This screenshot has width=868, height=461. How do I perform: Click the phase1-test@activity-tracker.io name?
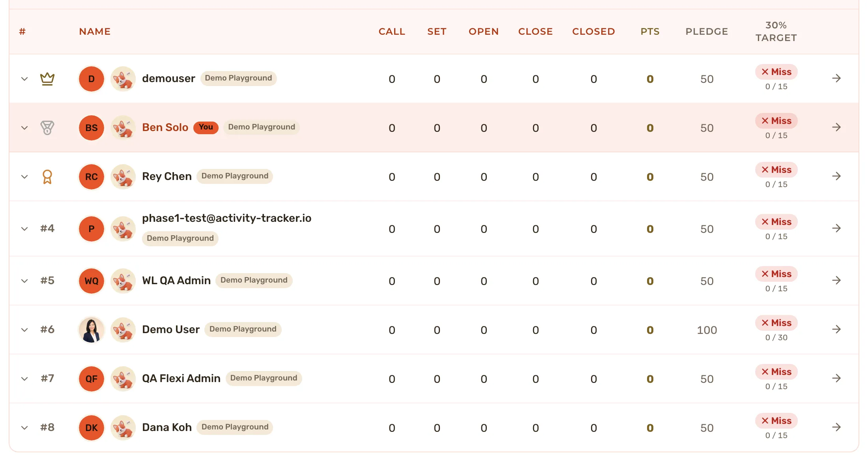[x=227, y=218]
